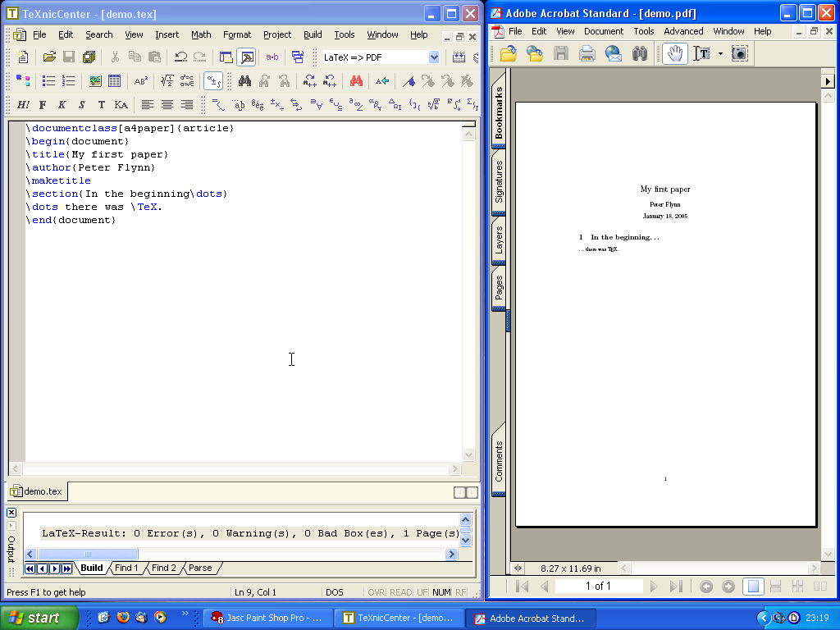Viewport: 840px width, 630px height.
Task: Open the LaTeX => PDF output profile dropdown
Action: pos(434,57)
